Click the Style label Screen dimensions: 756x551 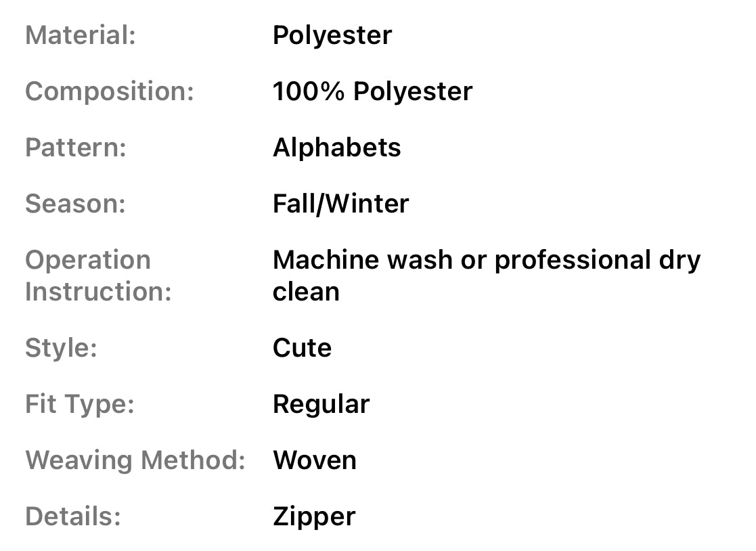click(61, 348)
